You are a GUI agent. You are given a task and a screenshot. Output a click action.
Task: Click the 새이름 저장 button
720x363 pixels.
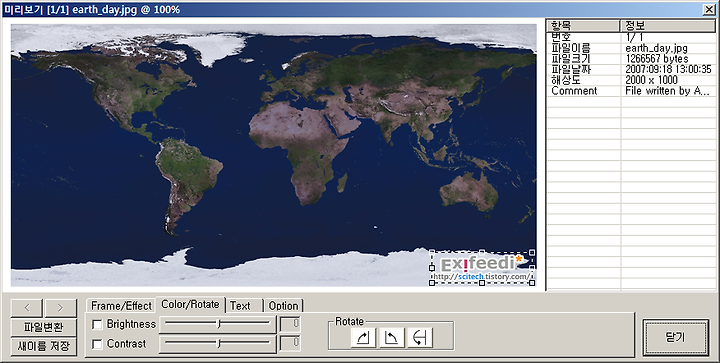[44, 346]
